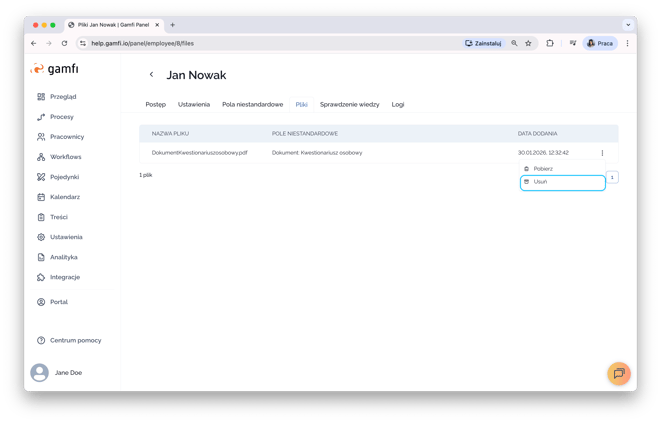Open Procesy from the sidebar icon
Screen dimensions: 661x423
41,117
